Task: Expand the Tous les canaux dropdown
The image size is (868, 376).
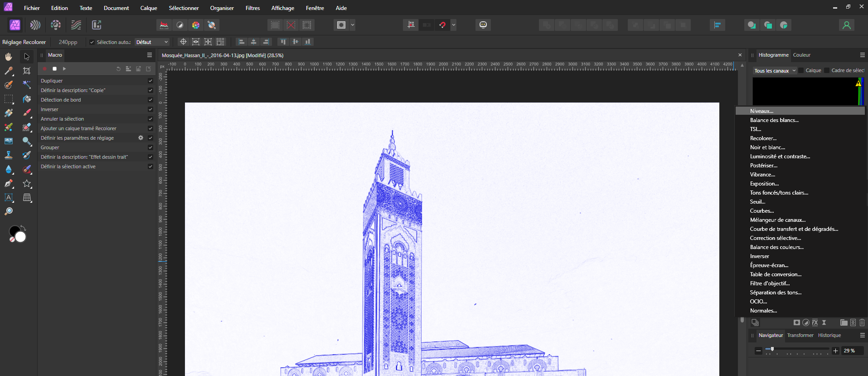Action: (775, 71)
